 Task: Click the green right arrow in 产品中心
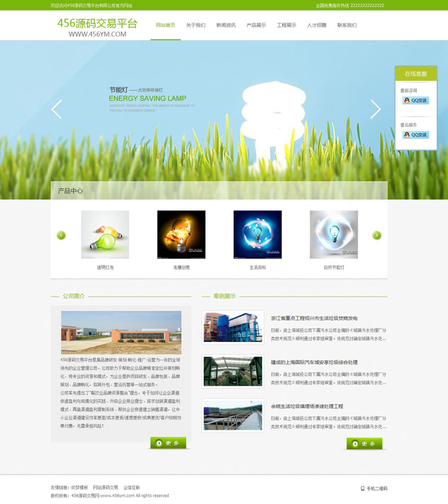pyautogui.click(x=377, y=236)
